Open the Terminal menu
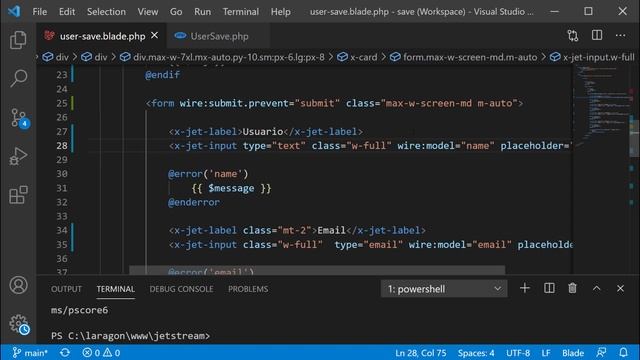 241,11
